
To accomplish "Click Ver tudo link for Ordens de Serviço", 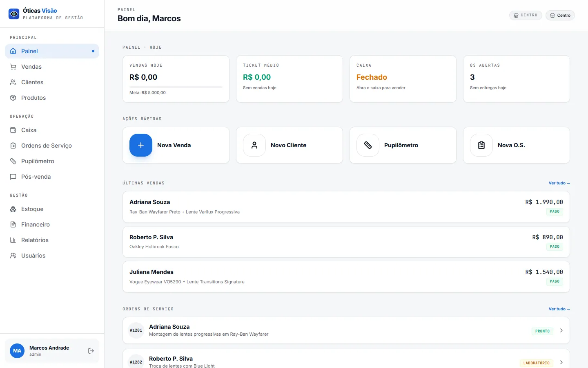I will click(x=559, y=309).
